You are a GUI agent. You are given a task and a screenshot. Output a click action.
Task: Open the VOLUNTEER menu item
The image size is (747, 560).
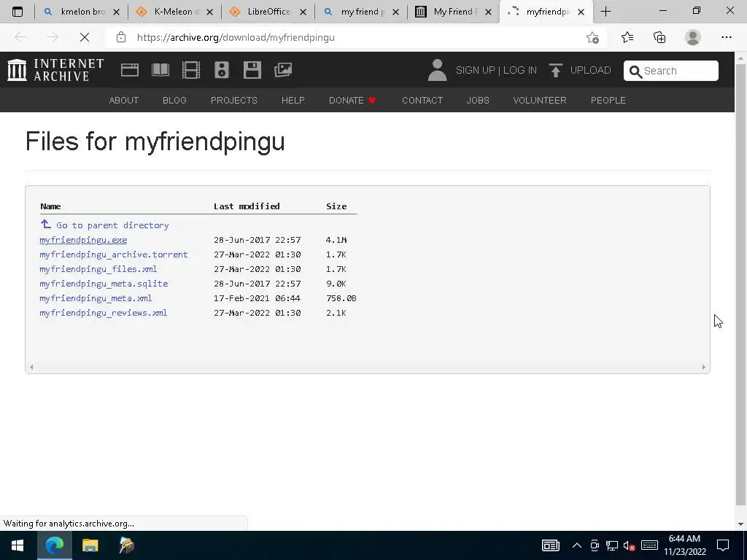click(x=540, y=101)
